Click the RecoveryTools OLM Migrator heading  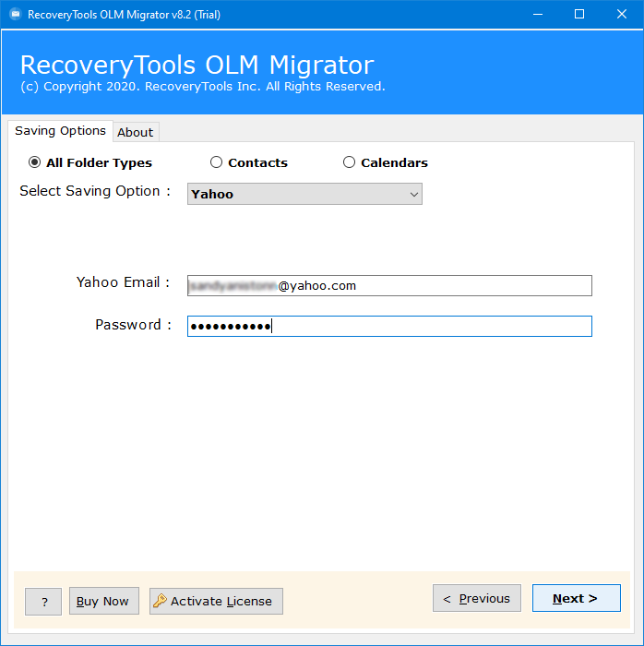tap(197, 65)
